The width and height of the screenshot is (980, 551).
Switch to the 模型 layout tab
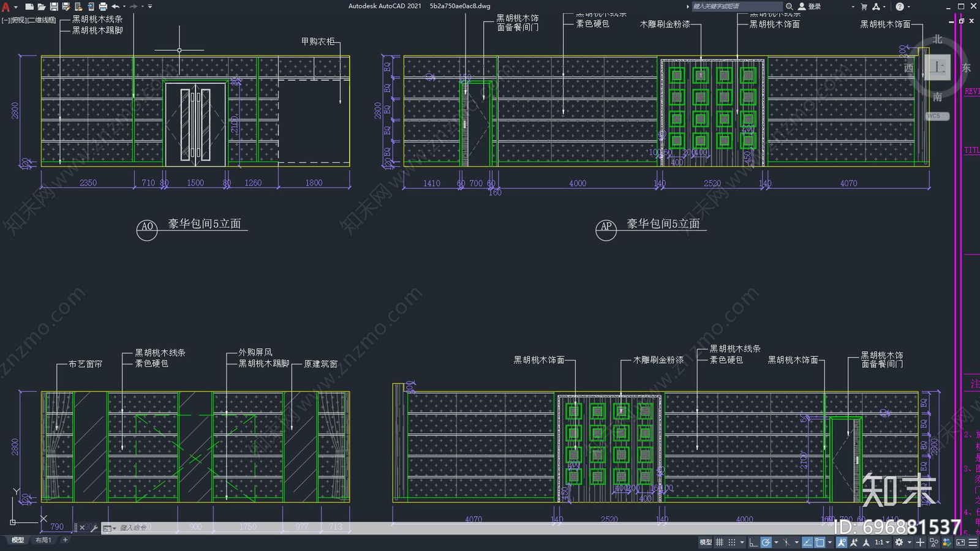tap(18, 540)
